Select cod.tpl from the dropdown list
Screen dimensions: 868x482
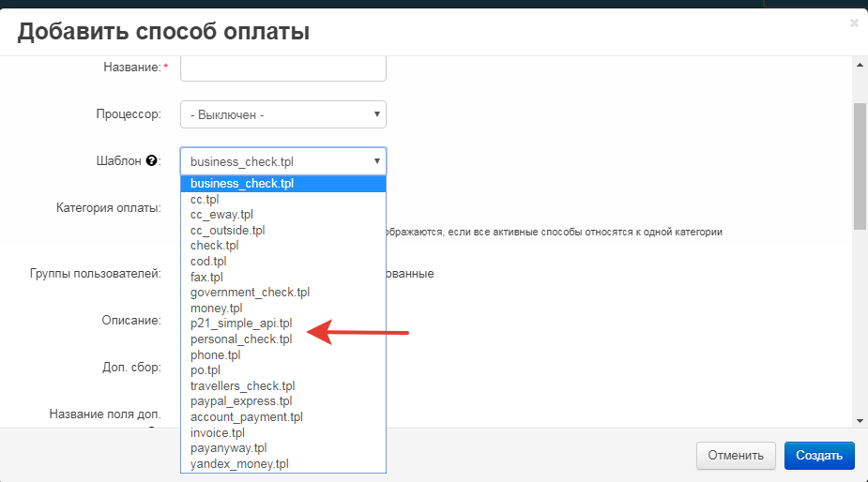208,262
